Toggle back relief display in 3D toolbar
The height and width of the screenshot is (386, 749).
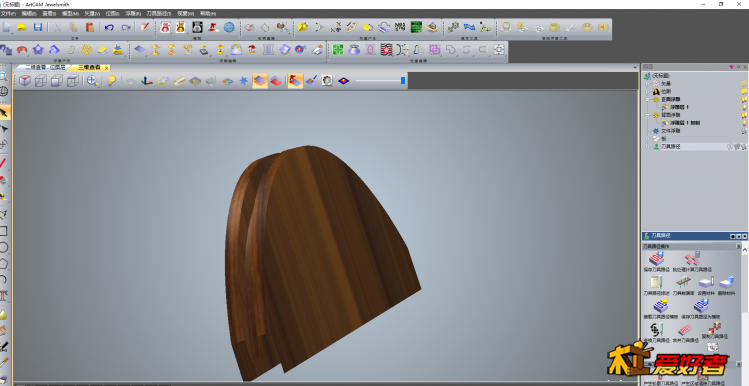pos(276,81)
